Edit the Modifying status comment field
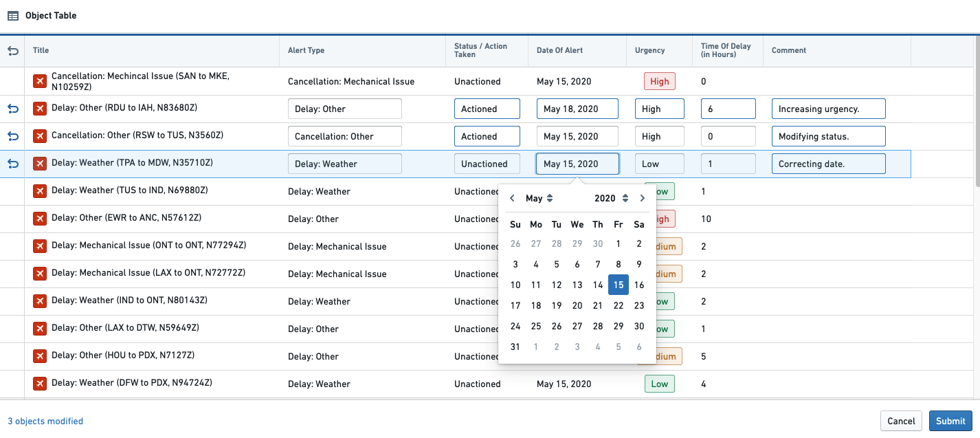The height and width of the screenshot is (438, 980). click(x=829, y=136)
